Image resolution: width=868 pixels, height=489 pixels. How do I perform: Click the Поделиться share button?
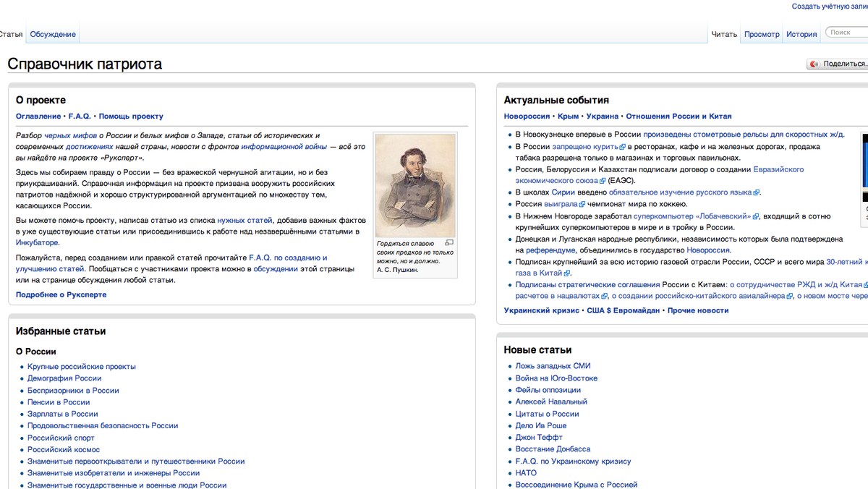point(838,64)
